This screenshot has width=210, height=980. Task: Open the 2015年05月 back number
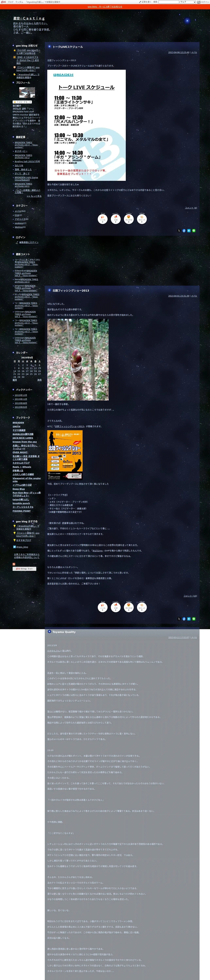[x=21, y=407]
